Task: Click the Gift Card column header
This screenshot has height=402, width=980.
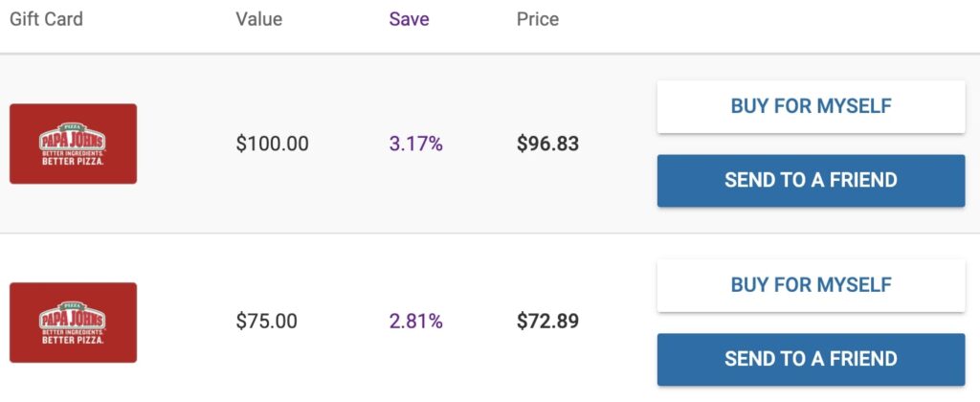Action: pyautogui.click(x=46, y=19)
